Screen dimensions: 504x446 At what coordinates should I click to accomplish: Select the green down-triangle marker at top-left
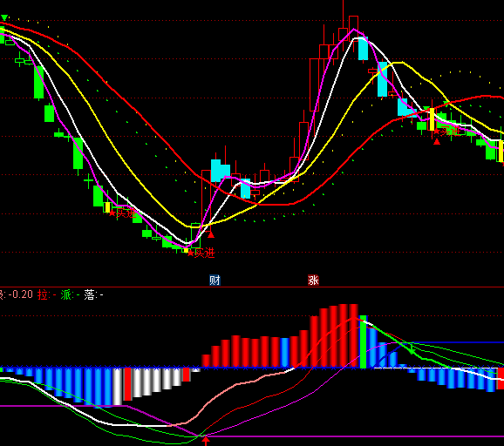coord(4,17)
